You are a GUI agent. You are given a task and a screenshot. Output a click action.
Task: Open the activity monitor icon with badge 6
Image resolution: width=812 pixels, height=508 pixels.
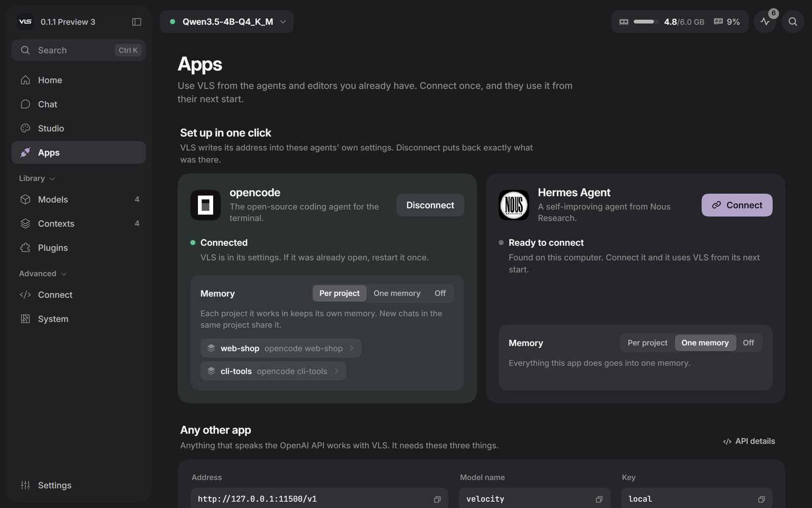765,22
